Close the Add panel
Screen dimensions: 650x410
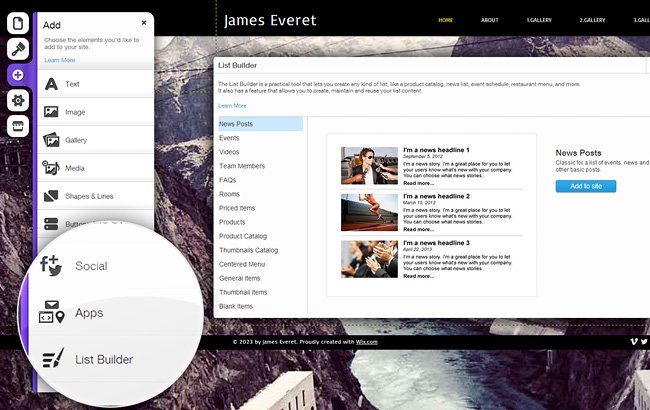pyautogui.click(x=144, y=23)
